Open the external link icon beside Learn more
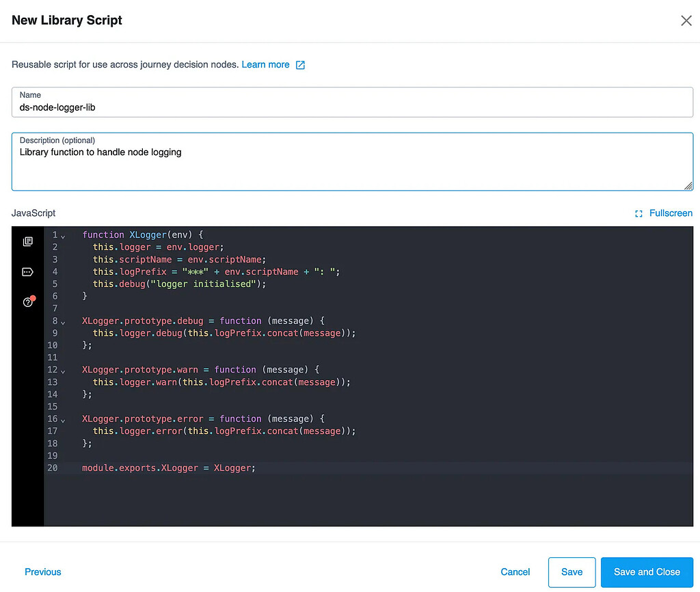 pyautogui.click(x=299, y=65)
